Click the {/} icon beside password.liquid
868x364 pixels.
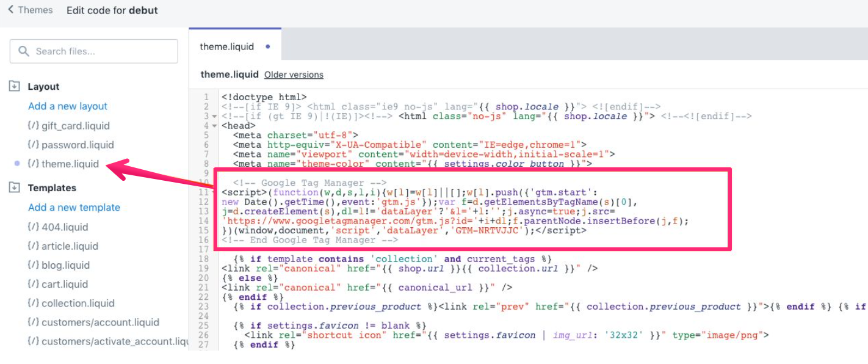click(34, 145)
